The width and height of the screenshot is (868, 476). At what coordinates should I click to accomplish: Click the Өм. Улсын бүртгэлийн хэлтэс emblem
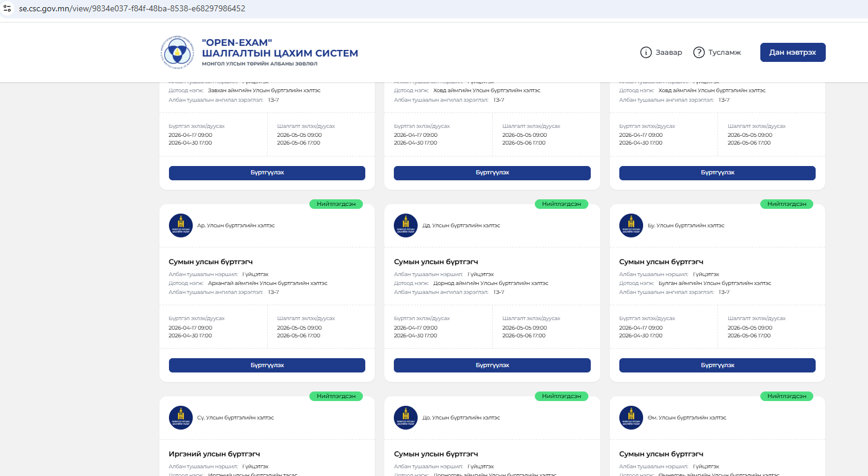pos(631,418)
